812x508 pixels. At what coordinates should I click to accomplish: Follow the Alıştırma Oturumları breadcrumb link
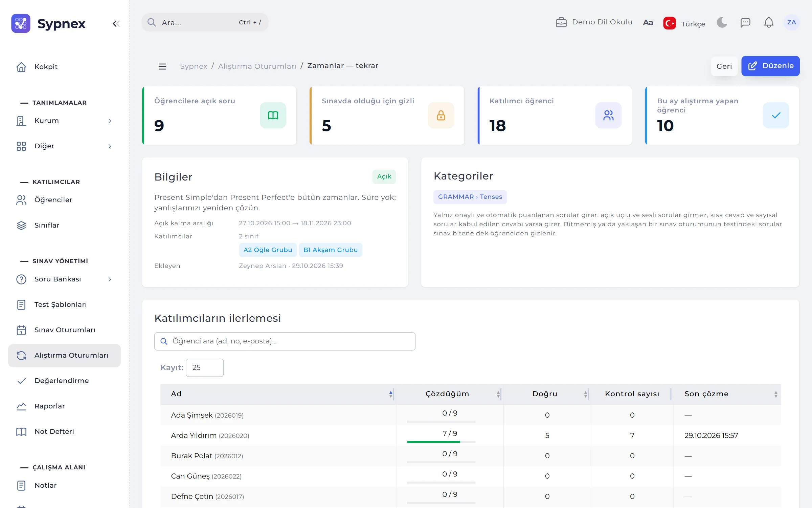click(257, 66)
